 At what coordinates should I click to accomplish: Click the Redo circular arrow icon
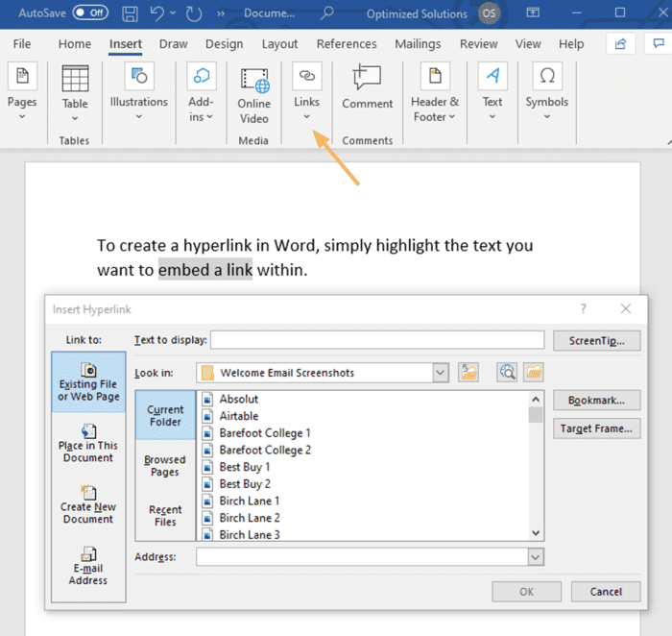click(x=194, y=13)
